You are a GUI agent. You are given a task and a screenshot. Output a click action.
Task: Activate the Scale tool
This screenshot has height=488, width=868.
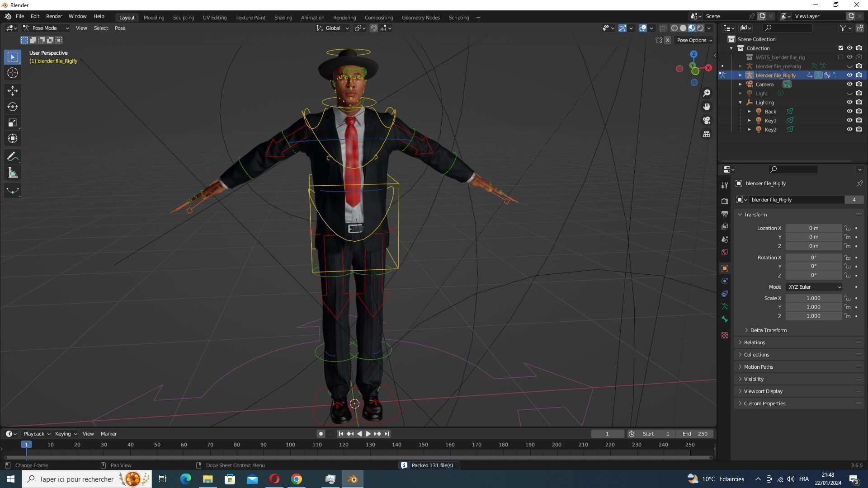pyautogui.click(x=12, y=122)
